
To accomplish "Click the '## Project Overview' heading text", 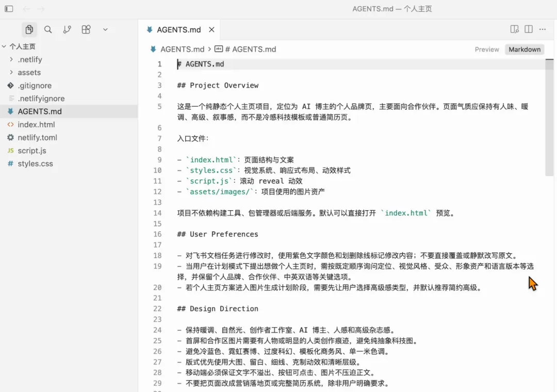I will coord(218,86).
